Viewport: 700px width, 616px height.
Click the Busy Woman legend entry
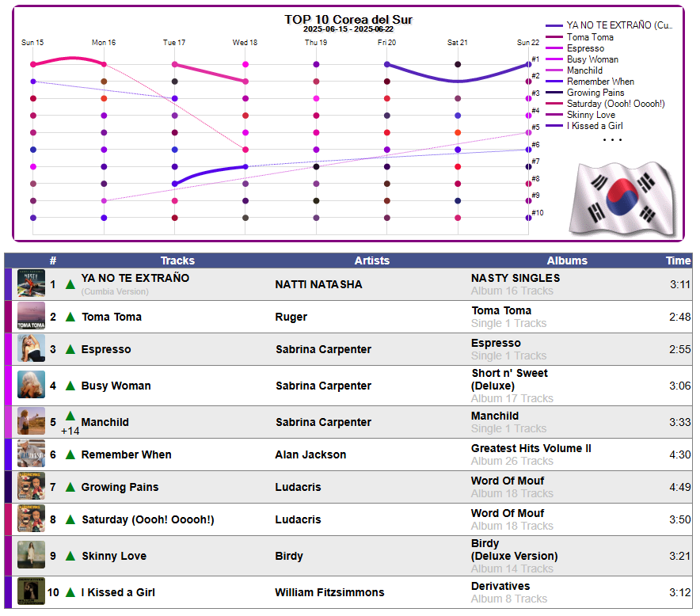coord(582,59)
